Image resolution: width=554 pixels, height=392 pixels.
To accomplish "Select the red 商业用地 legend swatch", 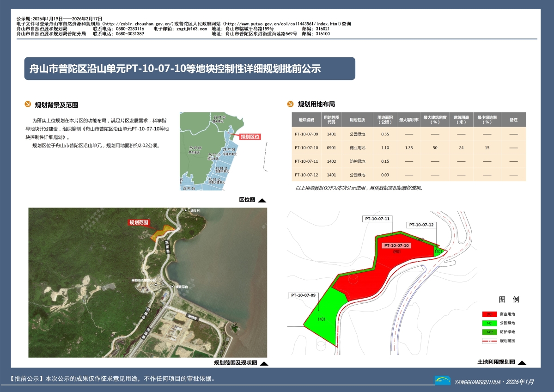I will pyautogui.click(x=489, y=314).
